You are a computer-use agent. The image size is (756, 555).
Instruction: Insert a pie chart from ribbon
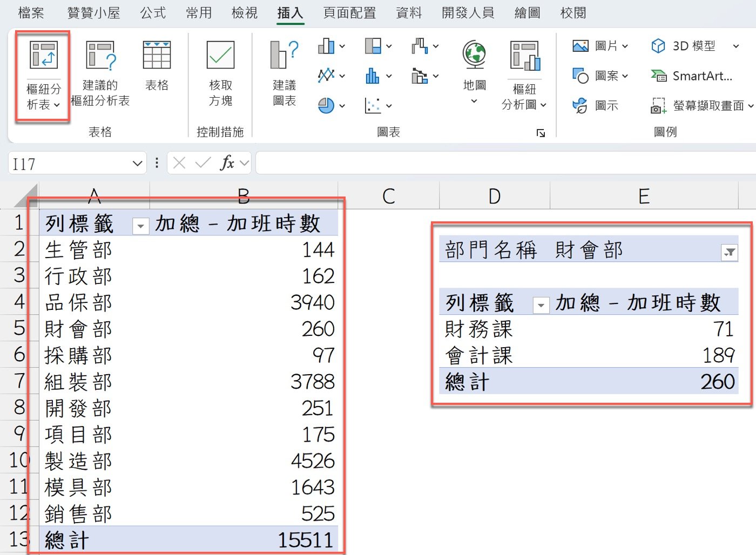[326, 105]
